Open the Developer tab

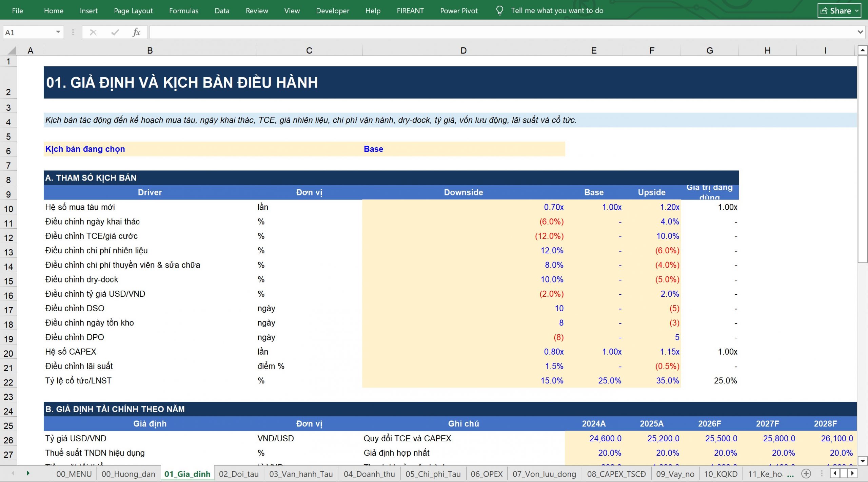point(333,11)
